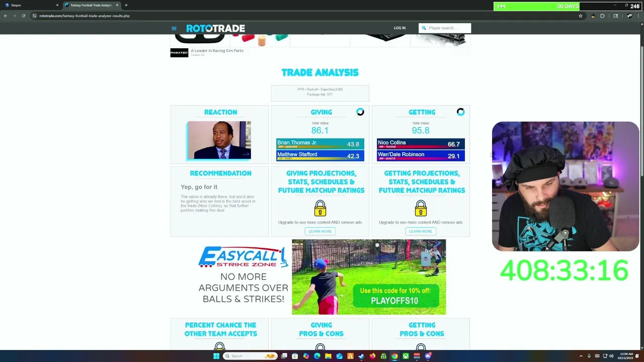Open Microsoft Edge from taskbar
This screenshot has height=362, width=644.
pyautogui.click(x=317, y=356)
